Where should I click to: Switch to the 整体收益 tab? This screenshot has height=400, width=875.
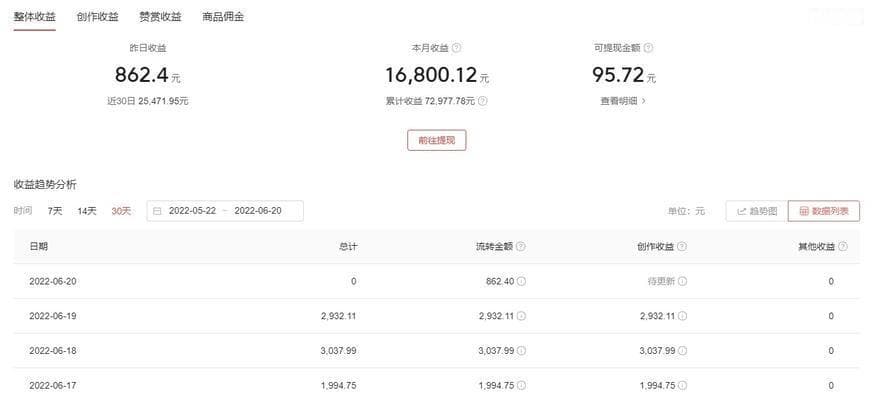point(35,17)
